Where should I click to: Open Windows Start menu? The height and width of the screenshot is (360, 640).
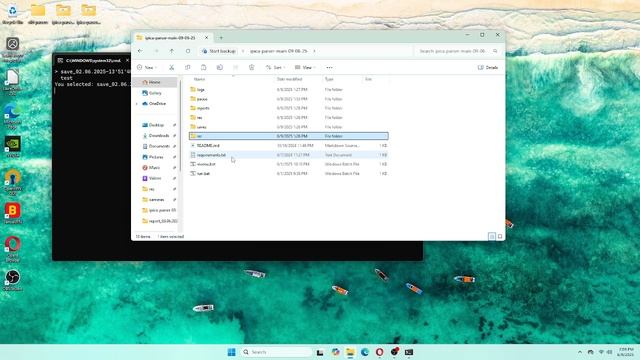point(231,352)
